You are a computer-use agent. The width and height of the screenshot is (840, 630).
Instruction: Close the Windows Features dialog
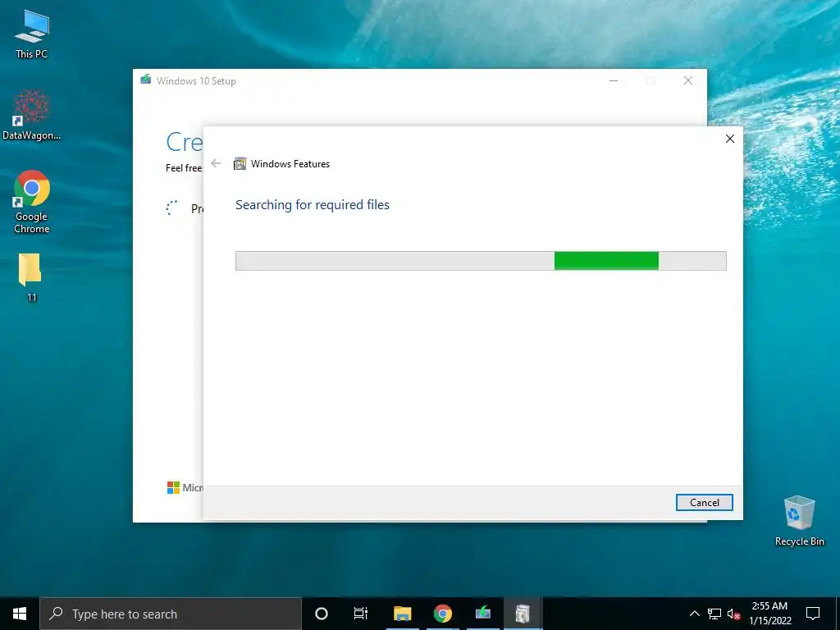729,139
